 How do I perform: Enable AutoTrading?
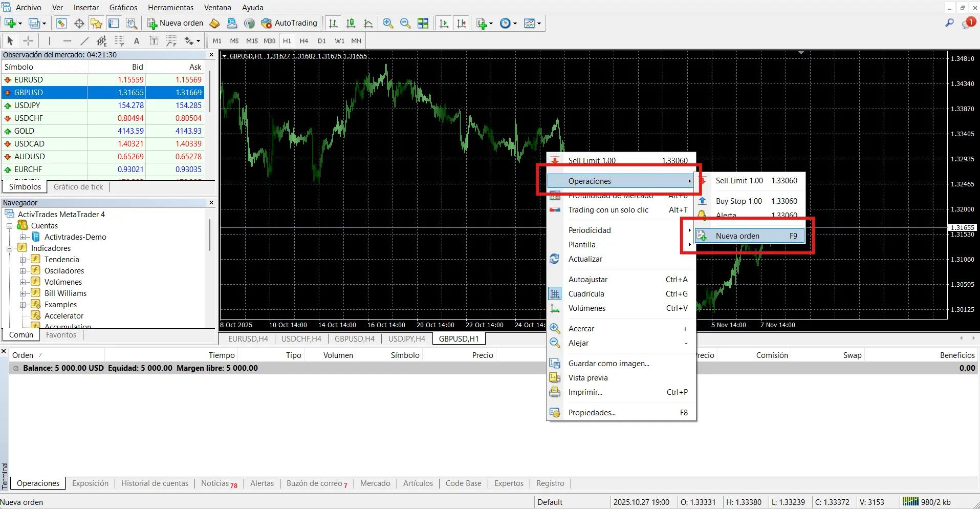[289, 23]
